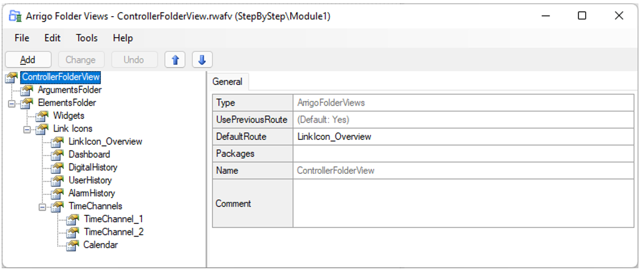Click the move down arrow button
The image size is (644, 271).
click(202, 59)
